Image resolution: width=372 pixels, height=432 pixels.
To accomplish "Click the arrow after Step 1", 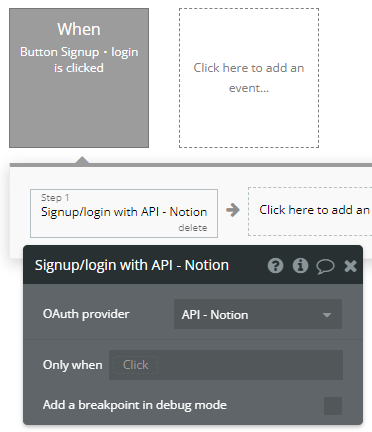I will [233, 210].
